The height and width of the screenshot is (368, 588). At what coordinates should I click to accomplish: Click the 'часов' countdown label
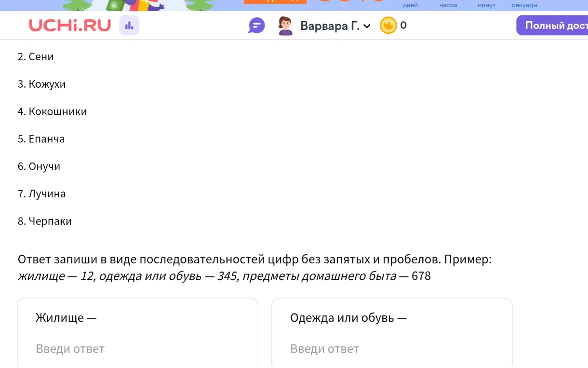(448, 5)
